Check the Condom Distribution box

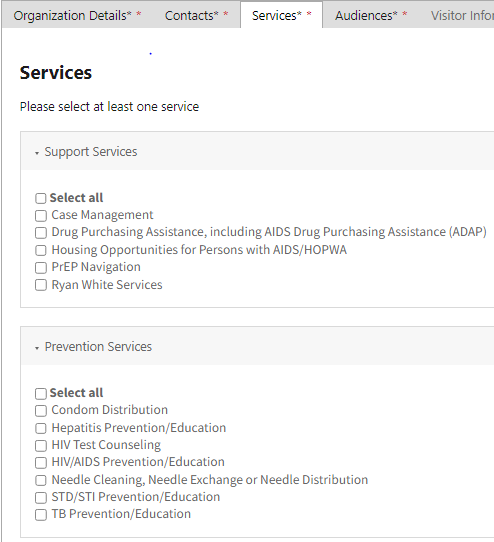coord(41,411)
